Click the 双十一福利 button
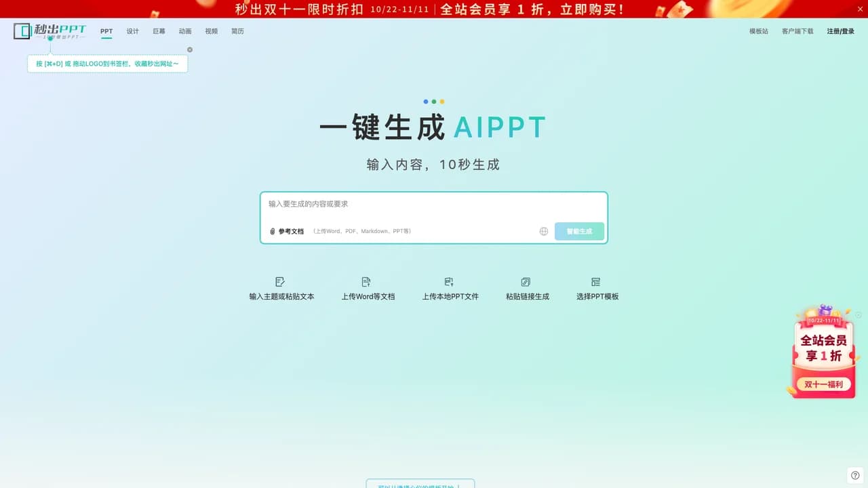868x488 pixels. pyautogui.click(x=823, y=384)
